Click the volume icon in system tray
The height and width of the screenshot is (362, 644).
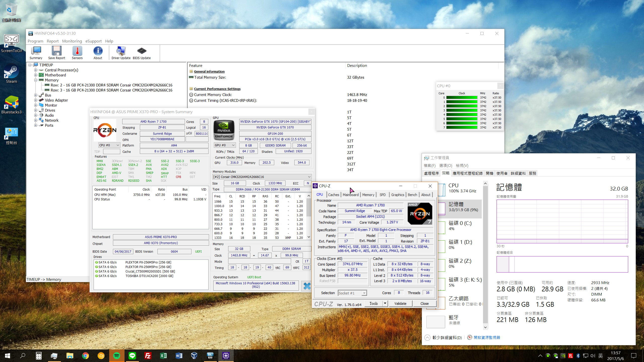(x=593, y=356)
